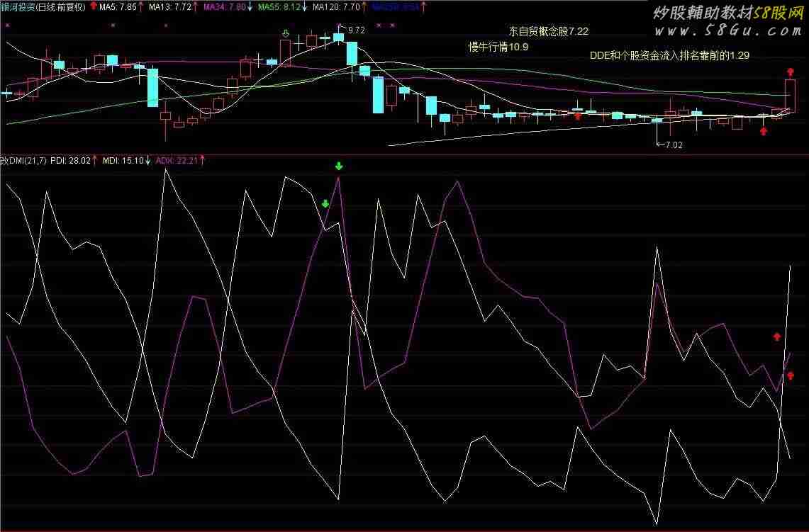Screen dimensions: 809x532
Task: Select the MA120: 7.70 label
Action: coord(336,6)
